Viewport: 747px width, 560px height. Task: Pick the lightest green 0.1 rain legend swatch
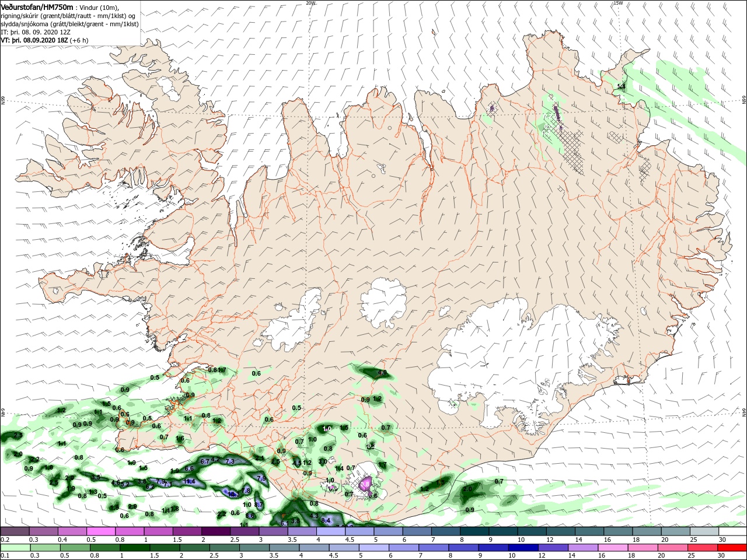[15, 548]
